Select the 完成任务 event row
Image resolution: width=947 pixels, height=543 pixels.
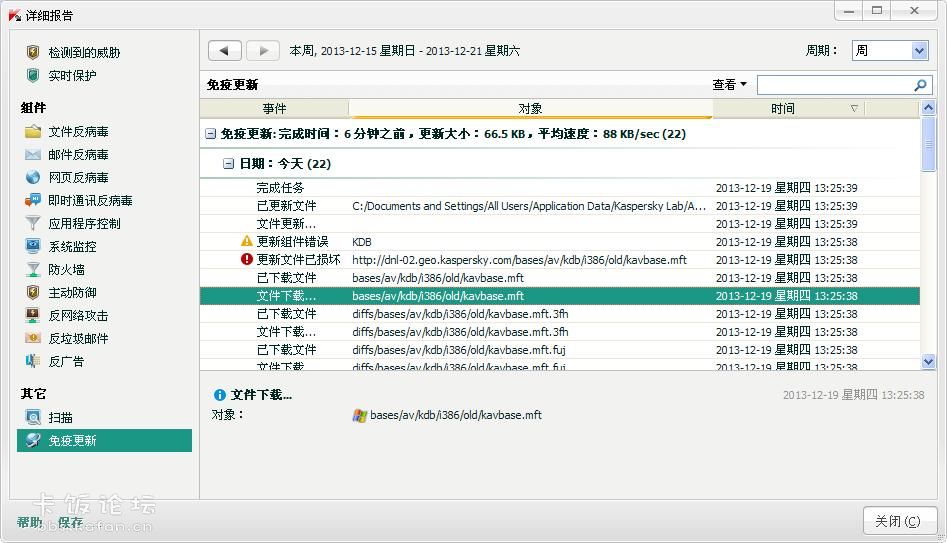pyautogui.click(x=560, y=188)
